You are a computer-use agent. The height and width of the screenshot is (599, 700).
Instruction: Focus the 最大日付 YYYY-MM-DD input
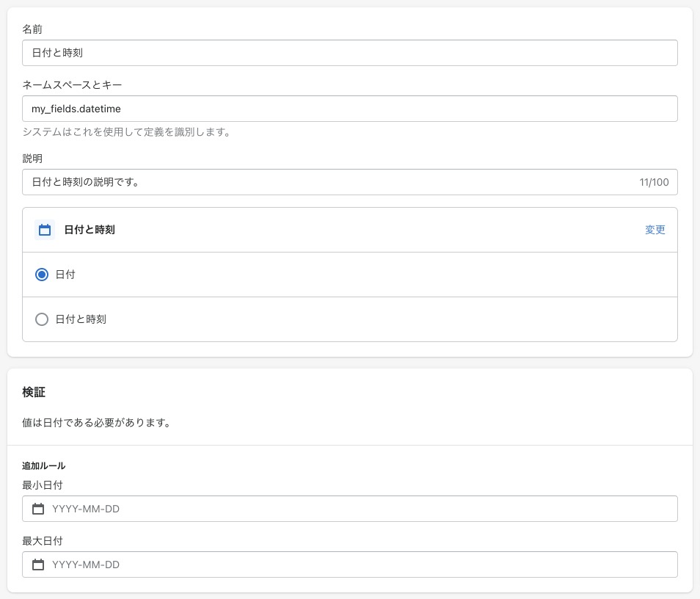350,564
